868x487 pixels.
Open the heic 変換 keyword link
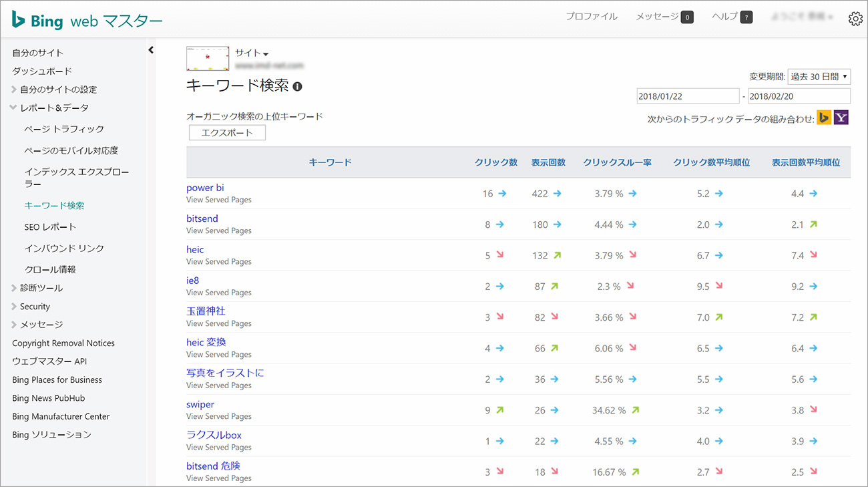[206, 342]
